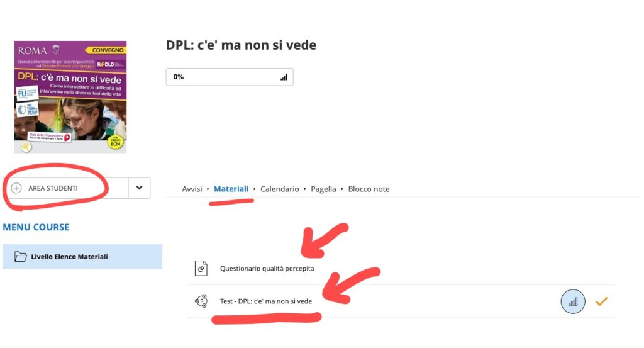Click the bars icon in progress box

(x=284, y=77)
